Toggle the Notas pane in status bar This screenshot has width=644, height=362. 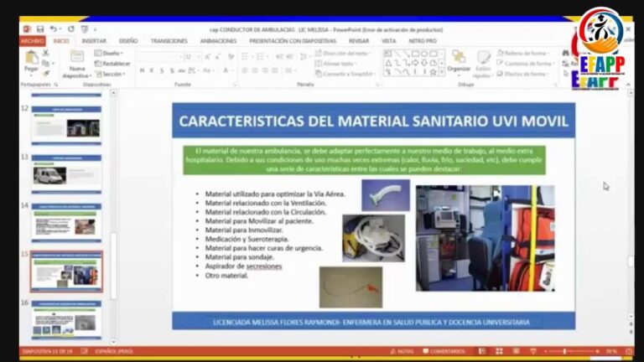pyautogui.click(x=402, y=351)
